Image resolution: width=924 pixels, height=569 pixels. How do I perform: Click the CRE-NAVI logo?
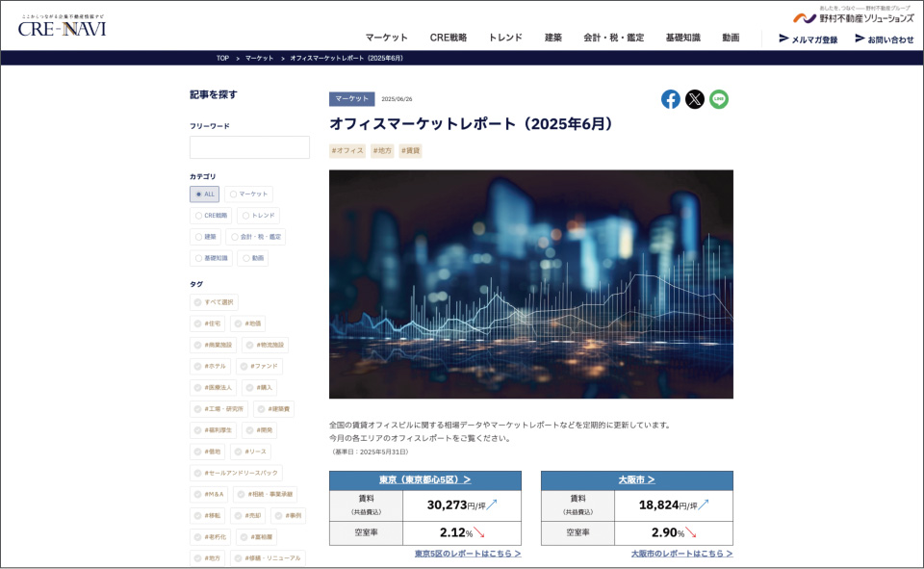[63, 26]
